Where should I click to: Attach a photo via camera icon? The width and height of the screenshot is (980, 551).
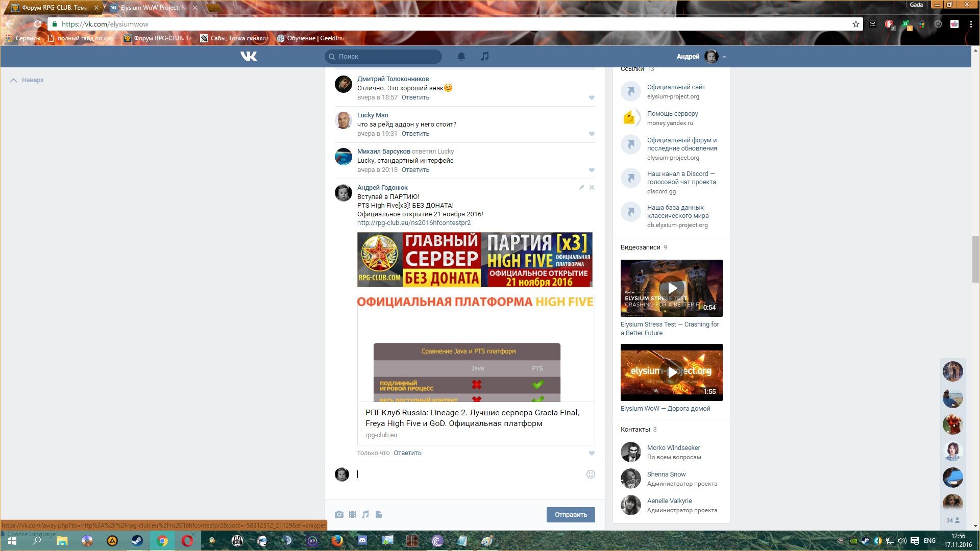339,514
